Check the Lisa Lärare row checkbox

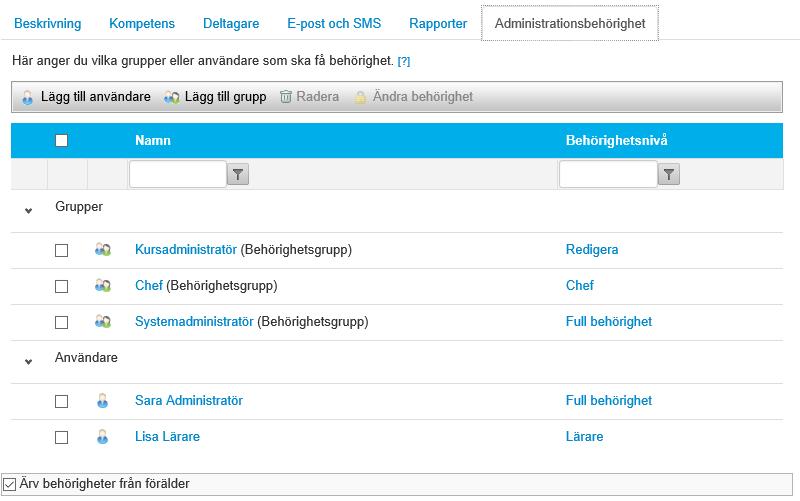(x=61, y=438)
